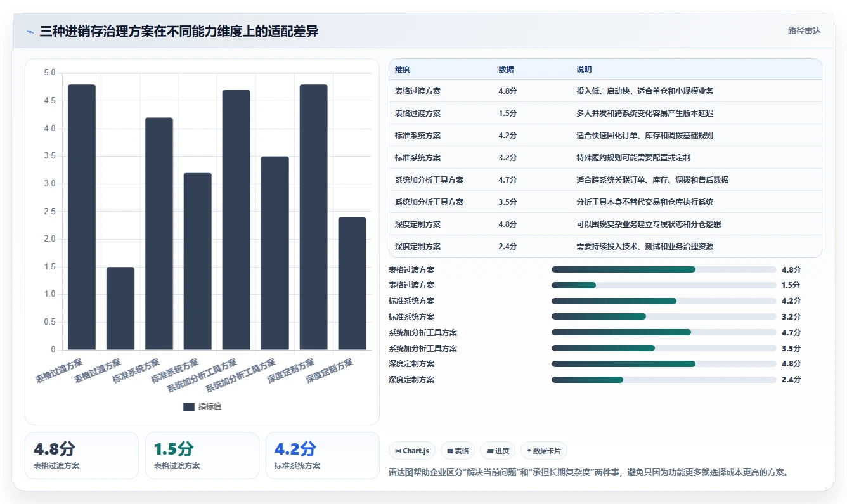847x504 pixels.
Task: Click the 指标值 legend color box
Action: tap(189, 406)
